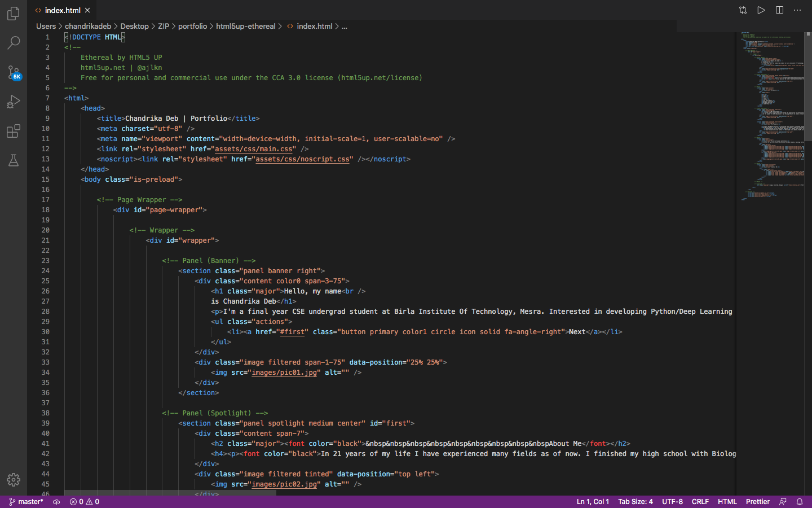
Task: Click the 'Panel (Banner)' comment line
Action: click(x=209, y=261)
